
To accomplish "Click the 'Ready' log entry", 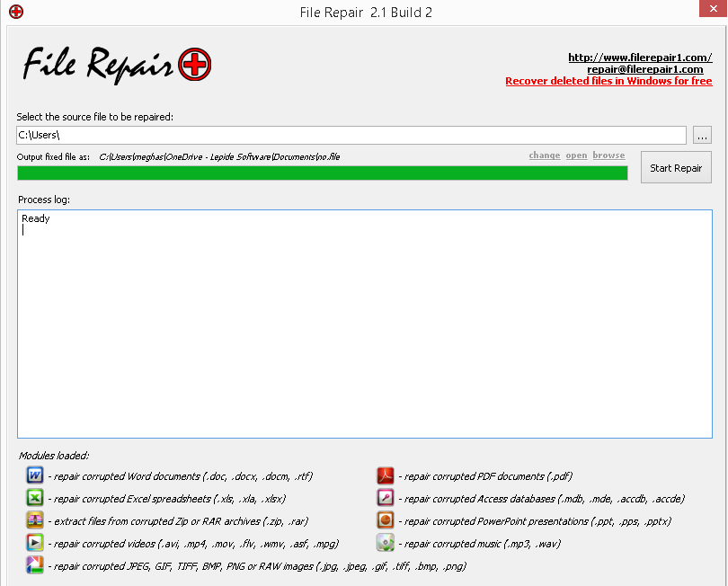I will click(x=36, y=218).
